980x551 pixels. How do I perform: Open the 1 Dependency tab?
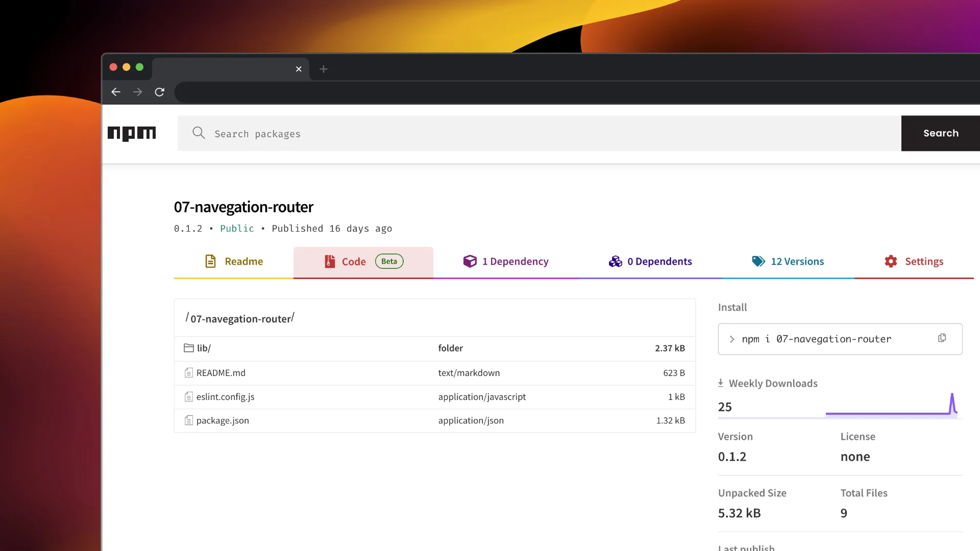click(506, 262)
